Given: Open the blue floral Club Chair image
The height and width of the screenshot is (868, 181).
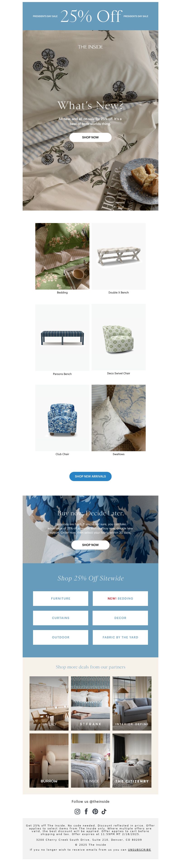Looking at the screenshot, I should [x=62, y=418].
